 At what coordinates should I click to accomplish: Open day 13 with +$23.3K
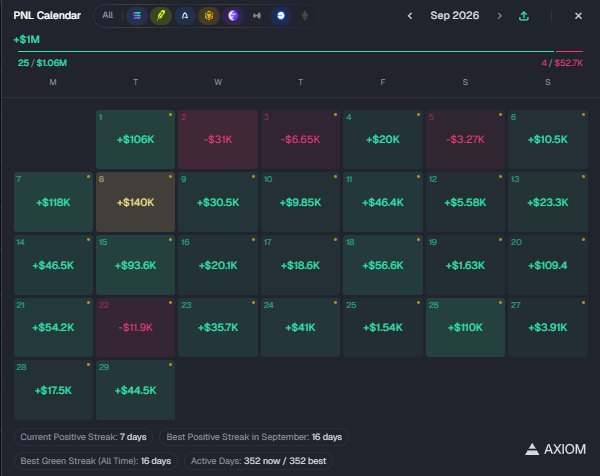pyautogui.click(x=548, y=202)
